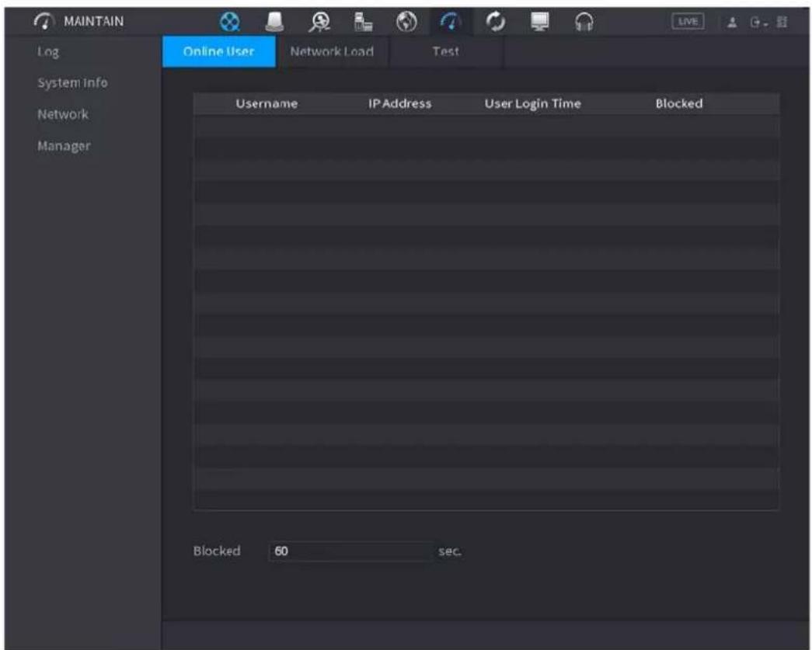Select the maintain gauge icon in toolbar
Image resolution: width=812 pixels, height=650 pixels.
pos(451,22)
